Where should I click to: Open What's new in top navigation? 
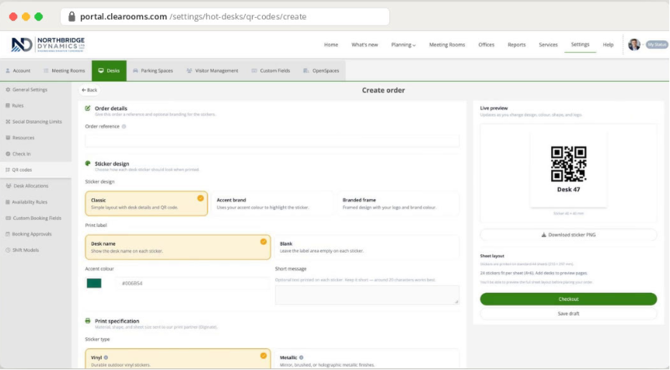pyautogui.click(x=364, y=44)
